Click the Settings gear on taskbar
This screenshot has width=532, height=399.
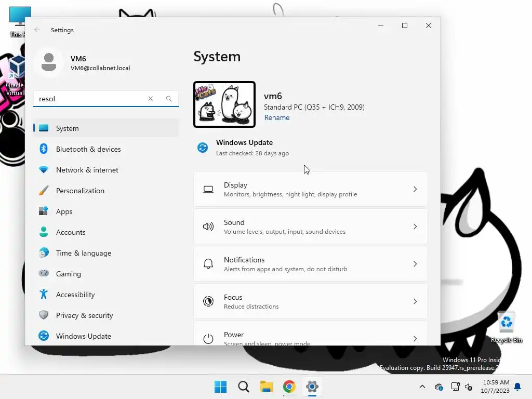(x=312, y=387)
